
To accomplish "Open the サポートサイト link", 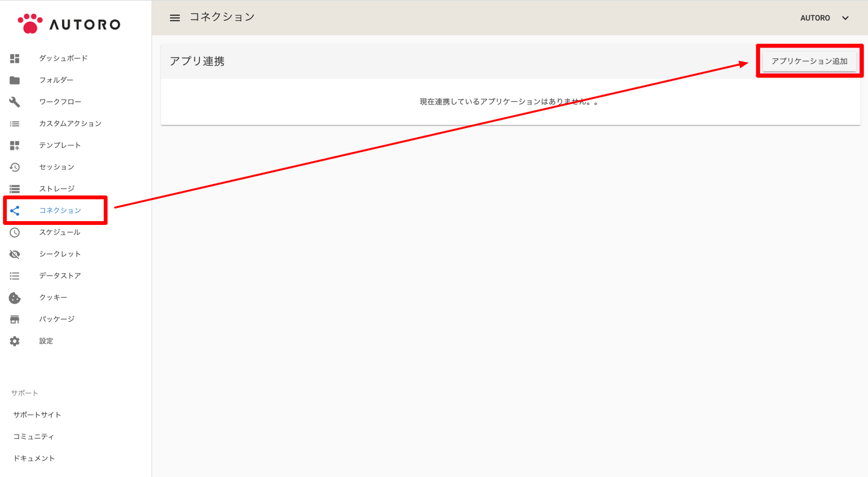I will point(37,415).
